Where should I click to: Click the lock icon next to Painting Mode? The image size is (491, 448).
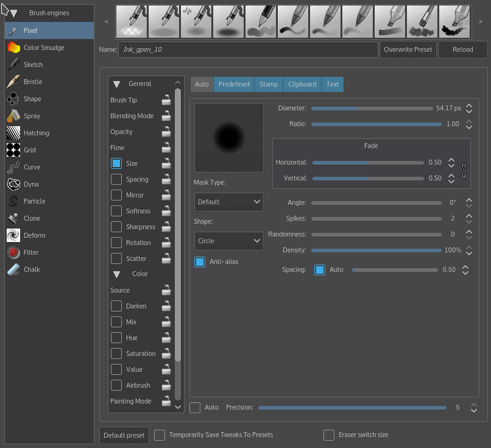pos(166,401)
